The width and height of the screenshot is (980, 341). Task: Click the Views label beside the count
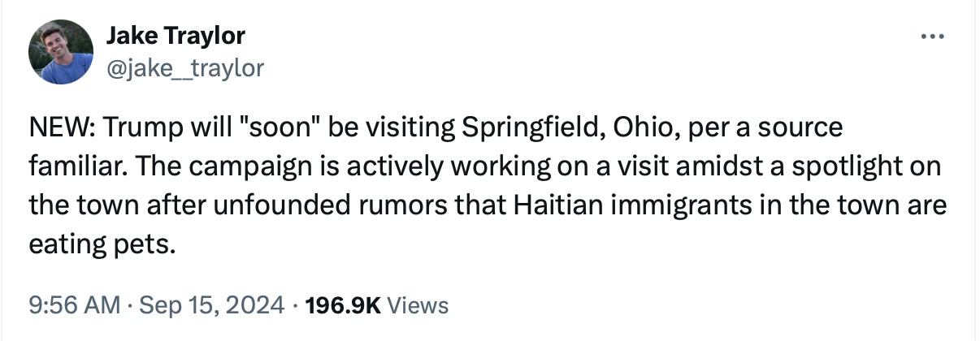418,305
